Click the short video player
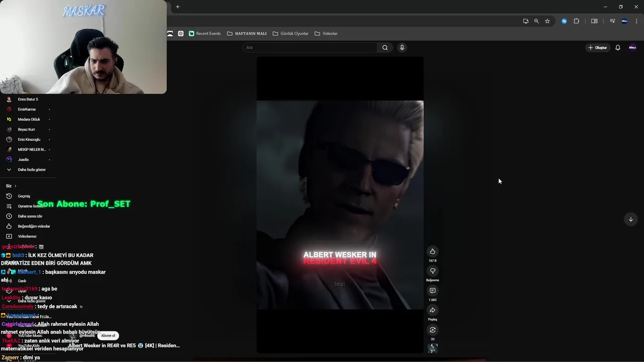This screenshot has width=644, height=362. click(x=340, y=205)
